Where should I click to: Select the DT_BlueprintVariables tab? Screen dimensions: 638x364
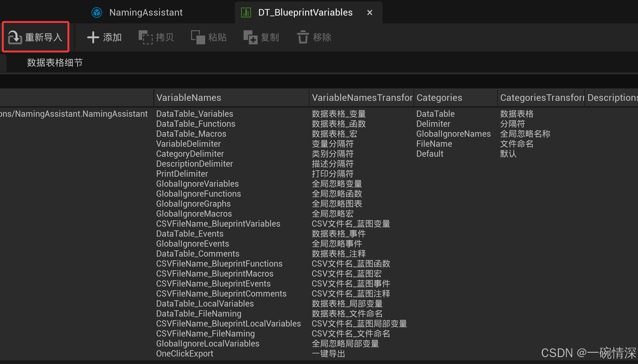[305, 12]
